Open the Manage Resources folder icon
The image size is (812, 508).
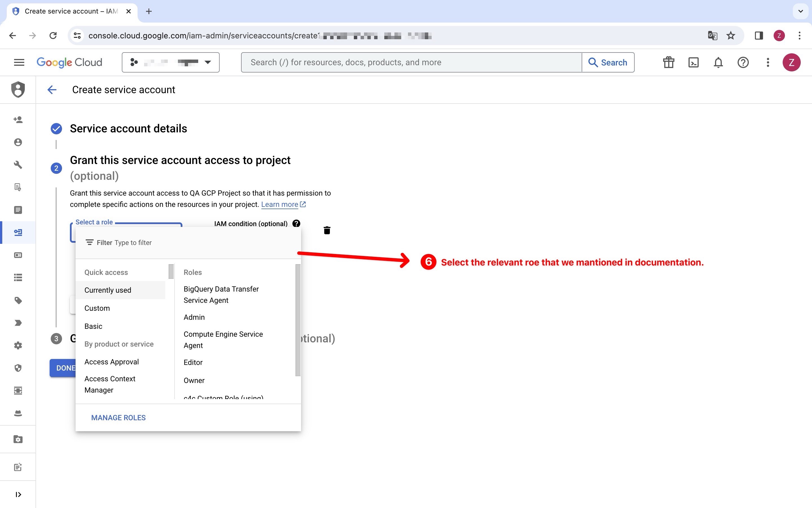click(x=18, y=439)
